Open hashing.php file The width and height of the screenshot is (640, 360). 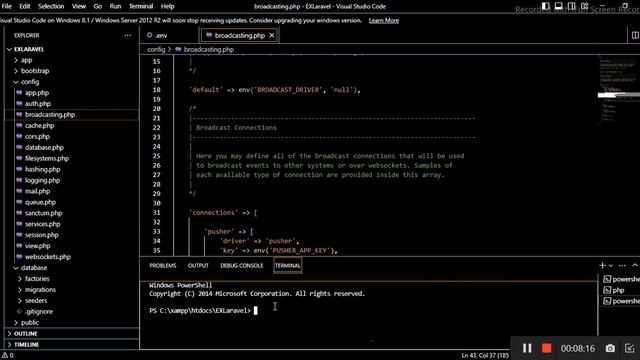tap(42, 169)
